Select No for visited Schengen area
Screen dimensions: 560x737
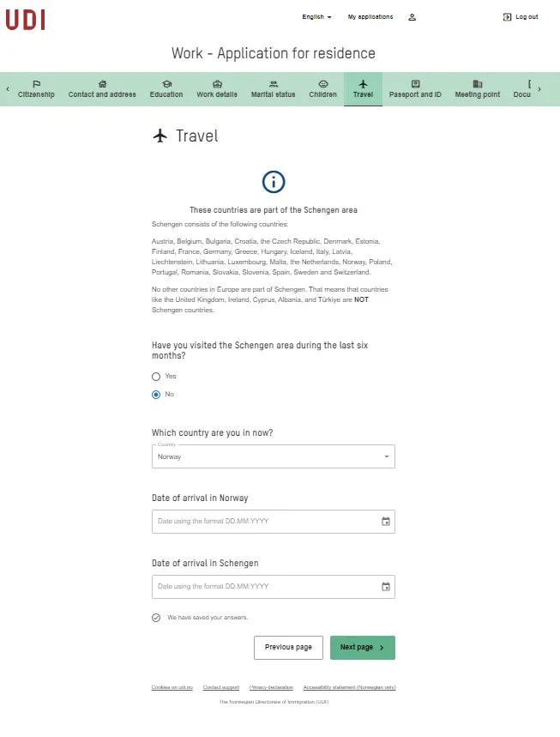pos(156,395)
